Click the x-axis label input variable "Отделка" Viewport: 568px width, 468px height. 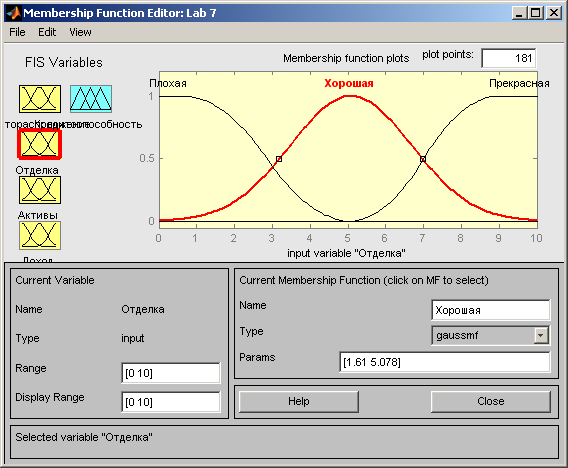click(x=346, y=253)
